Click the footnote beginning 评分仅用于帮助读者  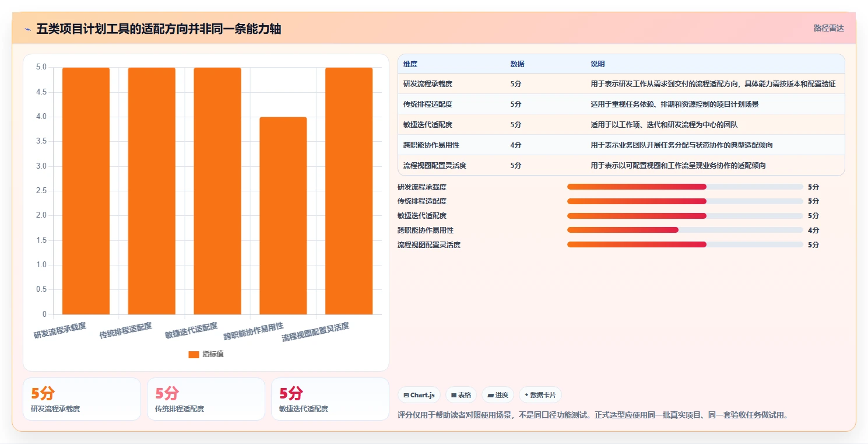593,415
